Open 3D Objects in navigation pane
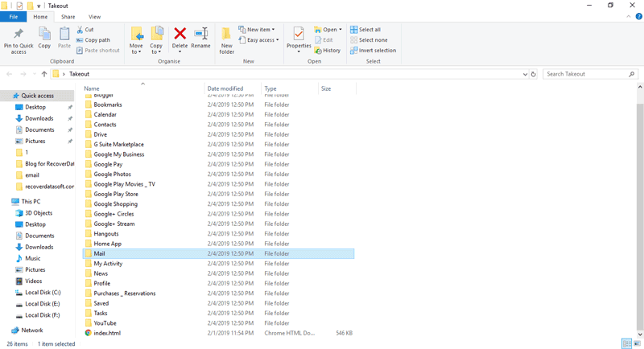The height and width of the screenshot is (349, 644). point(39,213)
